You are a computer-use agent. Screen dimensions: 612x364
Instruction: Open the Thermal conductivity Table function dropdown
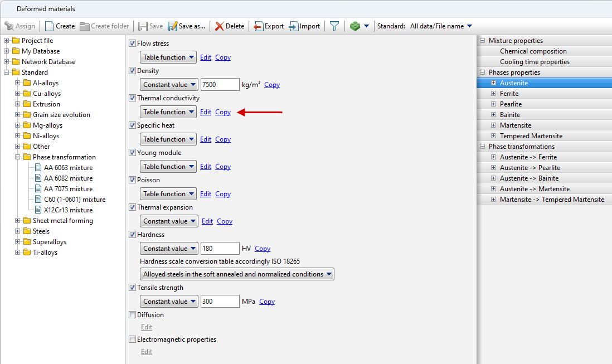point(168,112)
